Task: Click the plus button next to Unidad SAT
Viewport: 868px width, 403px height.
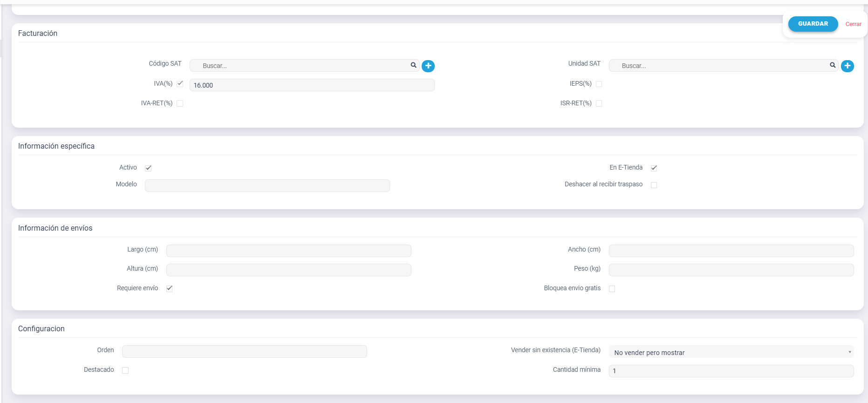Action: (x=847, y=66)
